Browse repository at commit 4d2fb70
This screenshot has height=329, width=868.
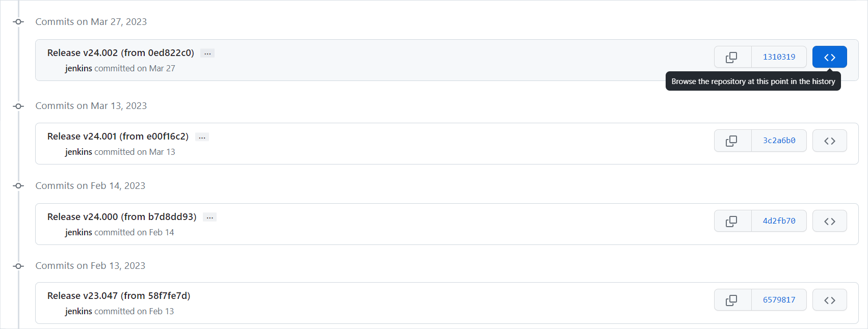click(x=829, y=221)
